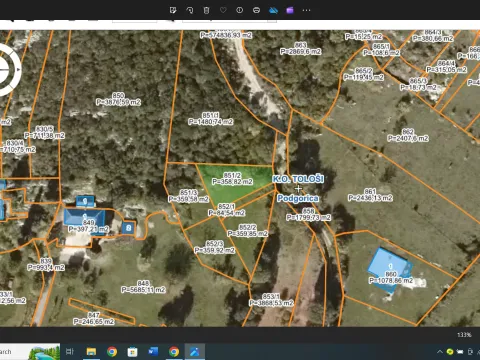Click the Photos app taskbar icon
The height and width of the screenshot is (360, 480).
195,351
